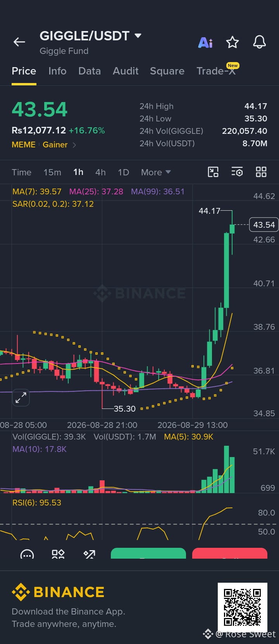Viewport: 279px width, 644px height.
Task: Tap the MA(7): 39.57 indicator label
Action: (37, 191)
